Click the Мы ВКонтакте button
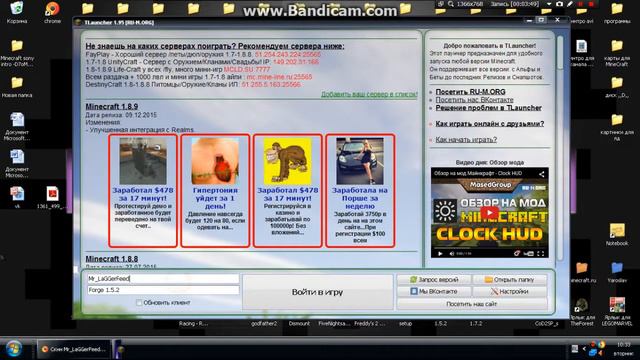 coord(434,291)
